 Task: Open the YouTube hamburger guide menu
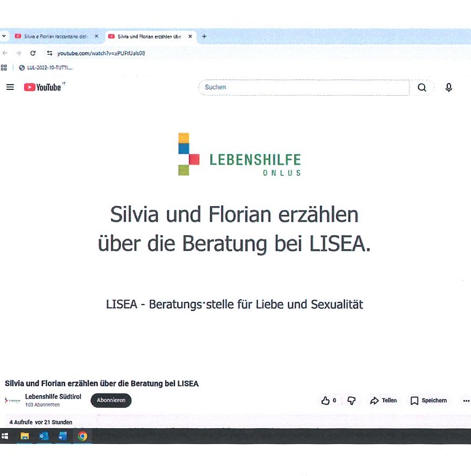point(10,87)
